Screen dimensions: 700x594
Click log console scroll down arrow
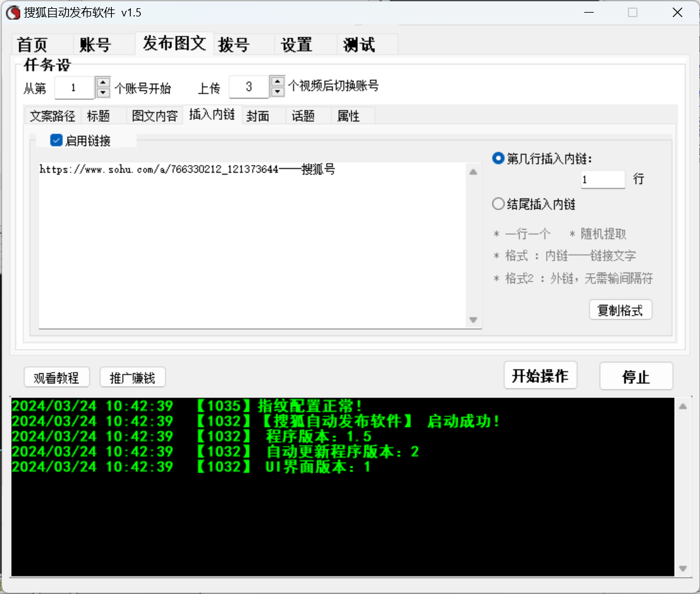[x=682, y=569]
